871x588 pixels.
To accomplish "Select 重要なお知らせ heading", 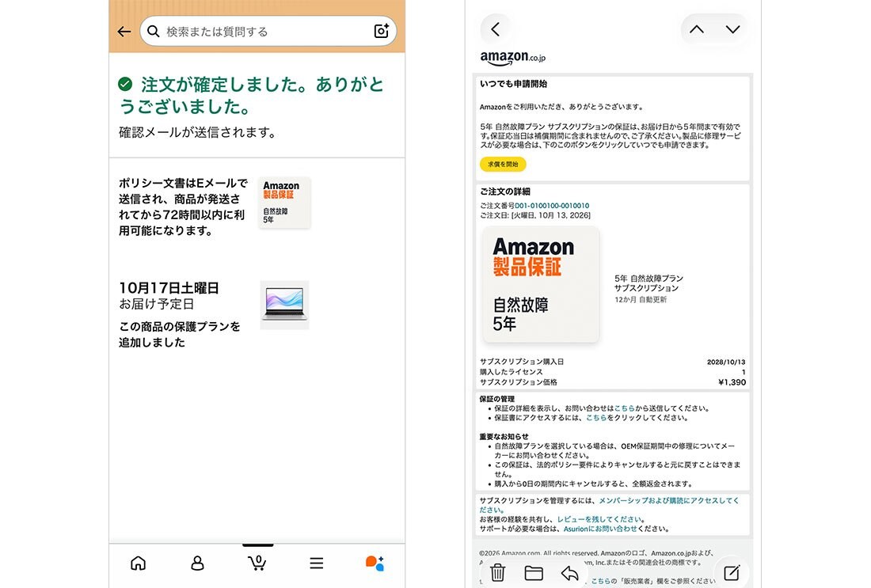I will point(504,436).
